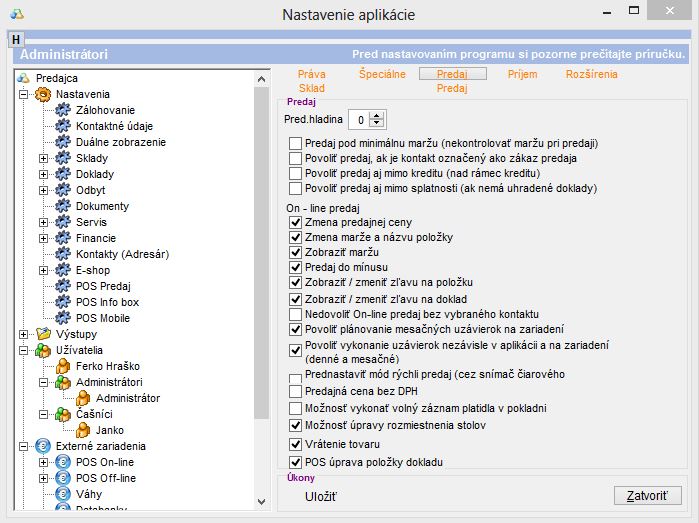The height and width of the screenshot is (523, 699).
Task: Click the Nastavenia gear icon in tree
Action: coord(43,94)
